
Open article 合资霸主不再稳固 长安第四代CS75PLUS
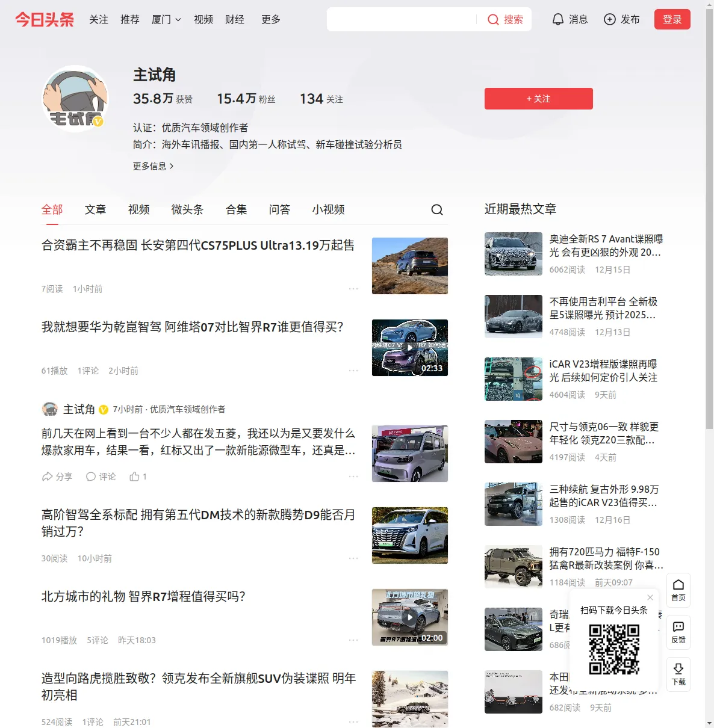coord(198,245)
